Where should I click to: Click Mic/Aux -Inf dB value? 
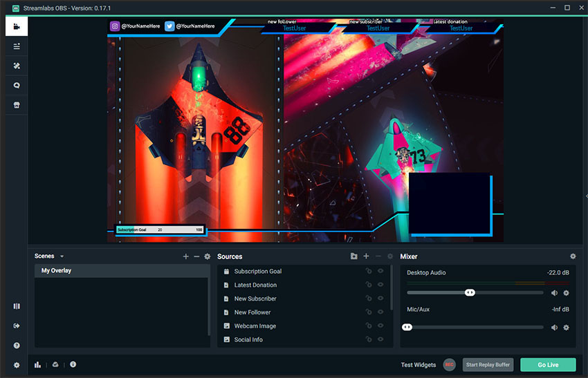coord(560,310)
